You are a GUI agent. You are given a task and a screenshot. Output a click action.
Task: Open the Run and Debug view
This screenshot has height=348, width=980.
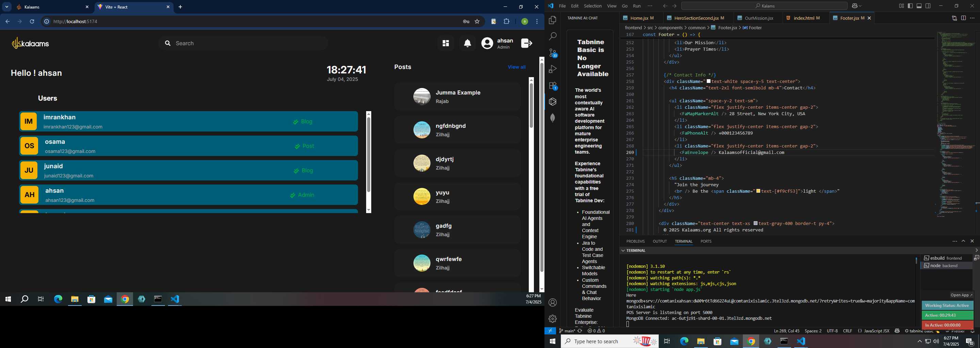553,69
